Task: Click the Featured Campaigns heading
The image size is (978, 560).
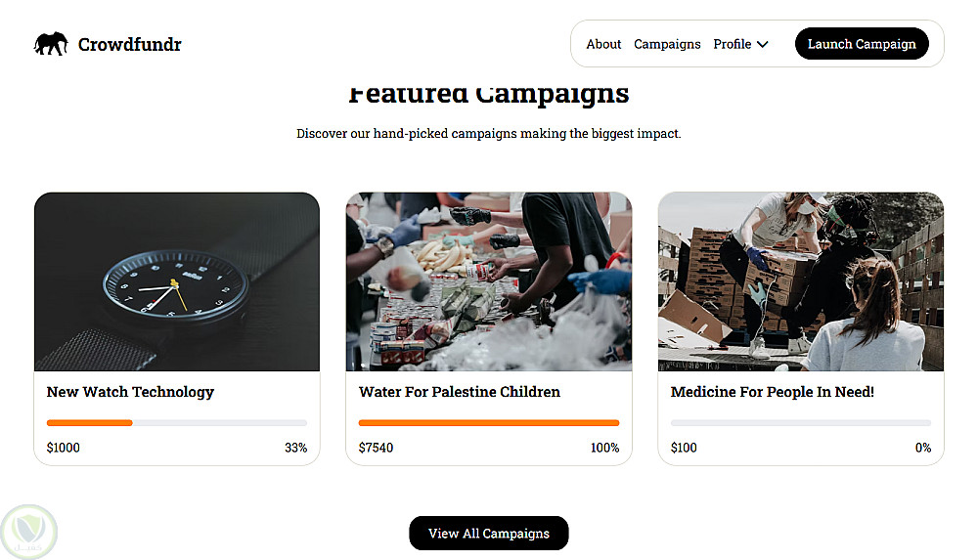Action: coord(489,95)
